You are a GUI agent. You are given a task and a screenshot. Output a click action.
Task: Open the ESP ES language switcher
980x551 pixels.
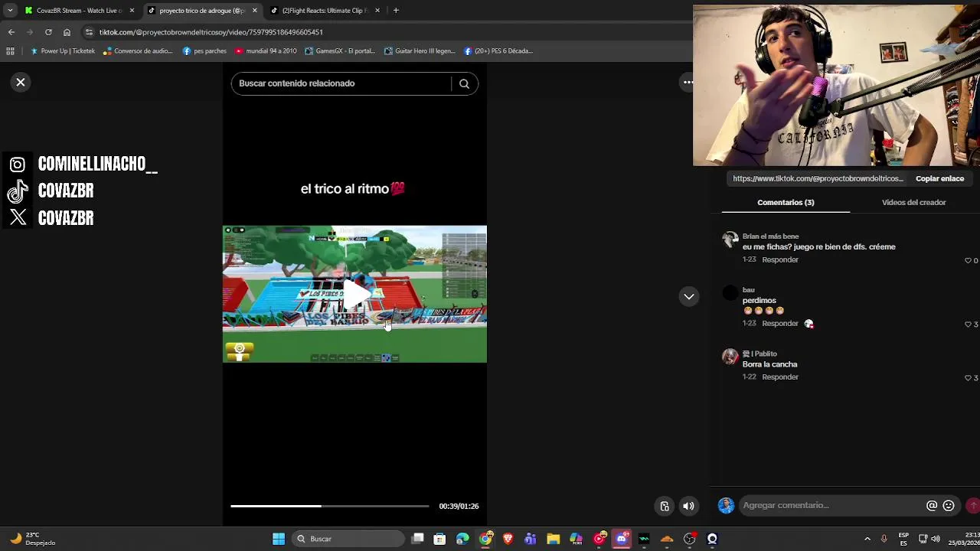point(903,539)
